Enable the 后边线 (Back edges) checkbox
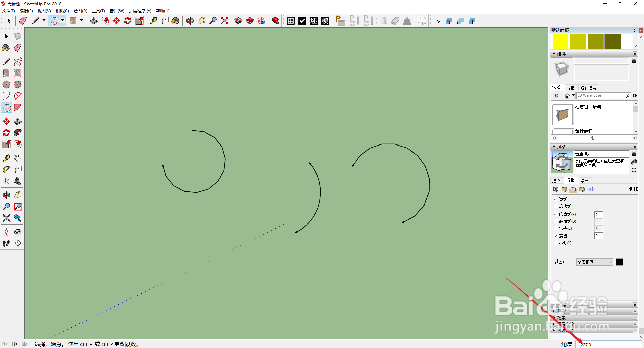 pyautogui.click(x=556, y=206)
